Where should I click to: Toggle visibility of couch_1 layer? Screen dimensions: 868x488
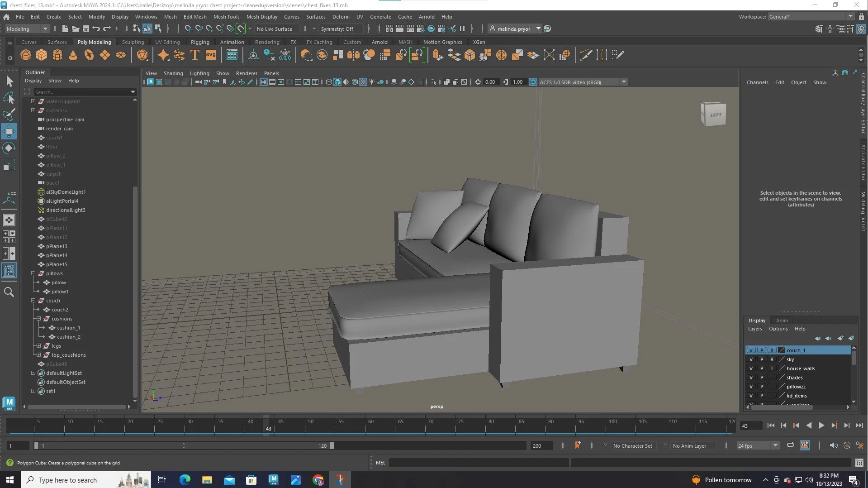[x=751, y=350]
